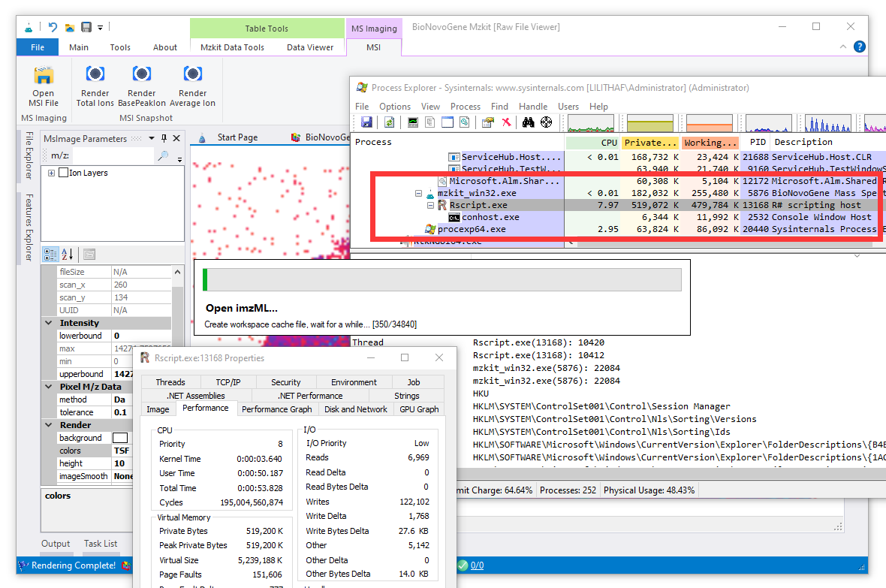Click the white background color swatch
The image size is (886, 588).
point(120,438)
